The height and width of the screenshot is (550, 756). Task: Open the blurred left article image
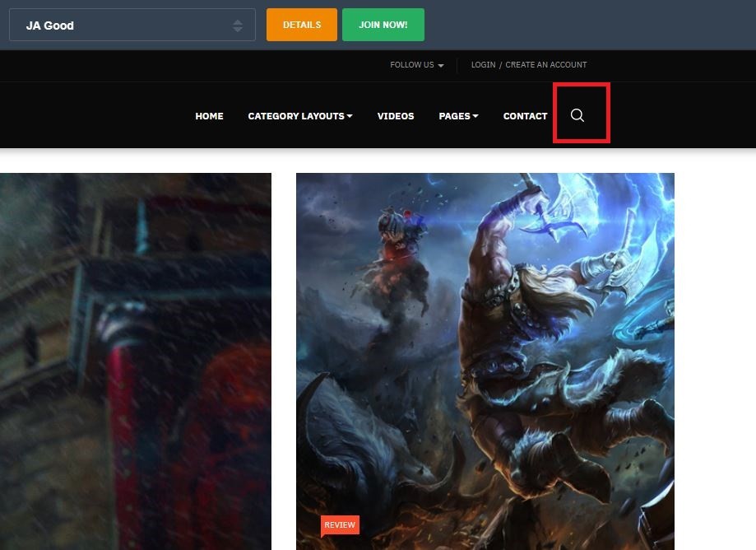pyautogui.click(x=136, y=361)
